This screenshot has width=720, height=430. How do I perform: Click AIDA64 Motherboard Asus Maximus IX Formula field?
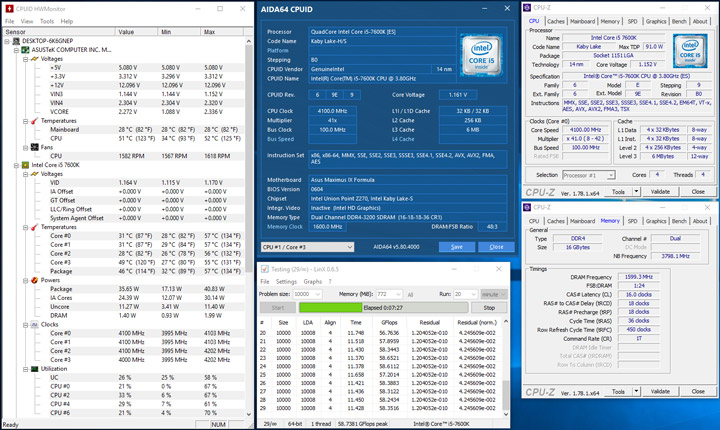pyautogui.click(x=407, y=180)
